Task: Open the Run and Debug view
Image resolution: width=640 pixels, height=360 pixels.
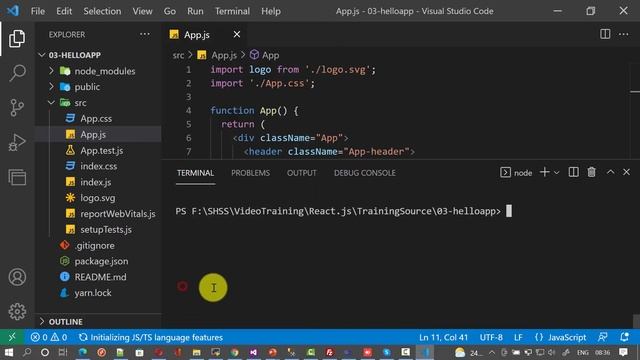Action: click(x=17, y=142)
